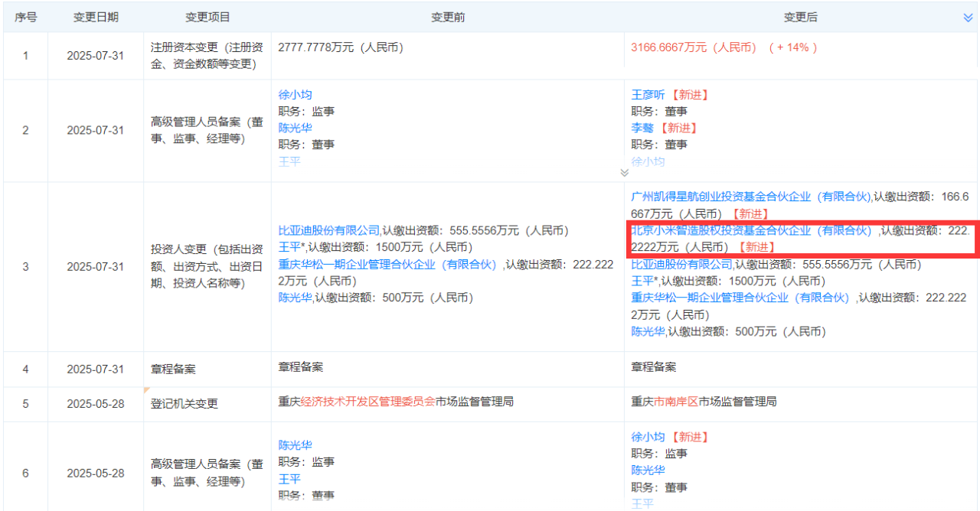Click 【新进】 tag after 广州凯得星航 amount

(x=750, y=213)
